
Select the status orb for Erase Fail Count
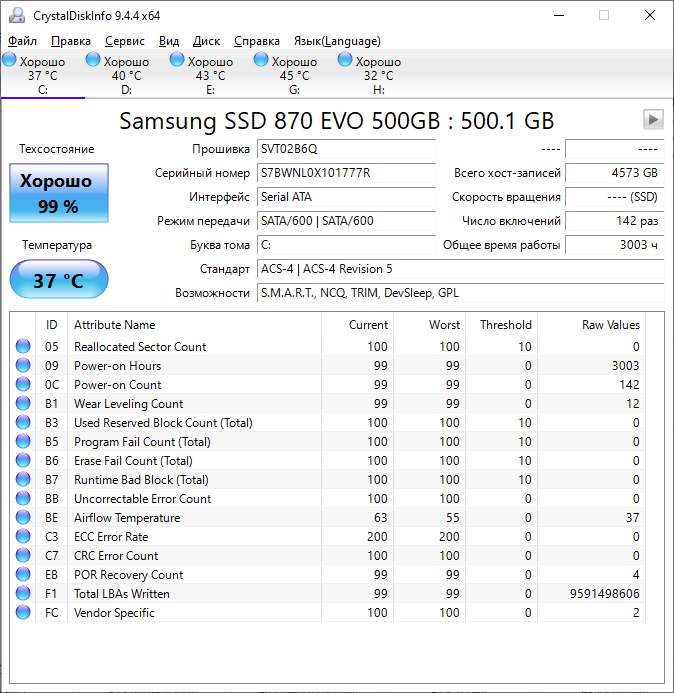(x=23, y=461)
